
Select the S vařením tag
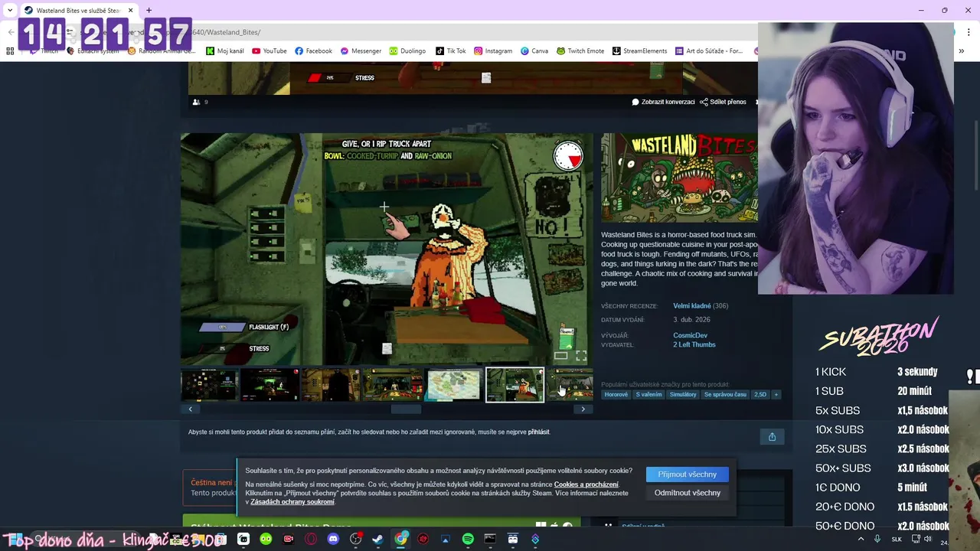pyautogui.click(x=648, y=395)
